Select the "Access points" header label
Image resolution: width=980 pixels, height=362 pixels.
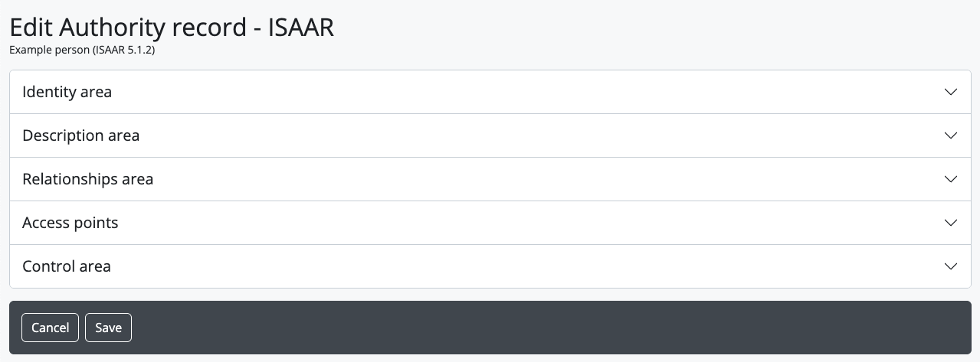click(x=70, y=223)
